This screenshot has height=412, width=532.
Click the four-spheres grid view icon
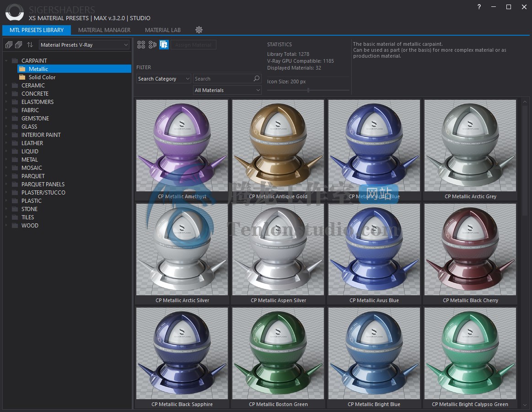[x=141, y=44]
